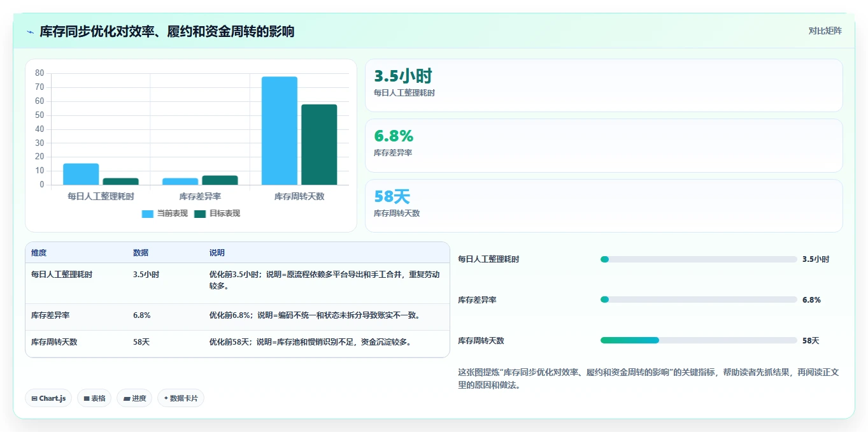The height and width of the screenshot is (432, 868).
Task: Click the lightning icon beside the title
Action: 31,31
